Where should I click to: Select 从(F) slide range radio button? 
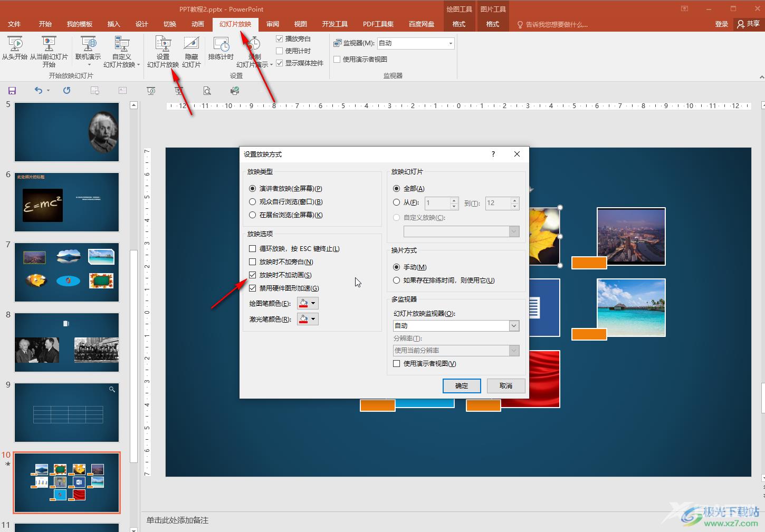[396, 202]
